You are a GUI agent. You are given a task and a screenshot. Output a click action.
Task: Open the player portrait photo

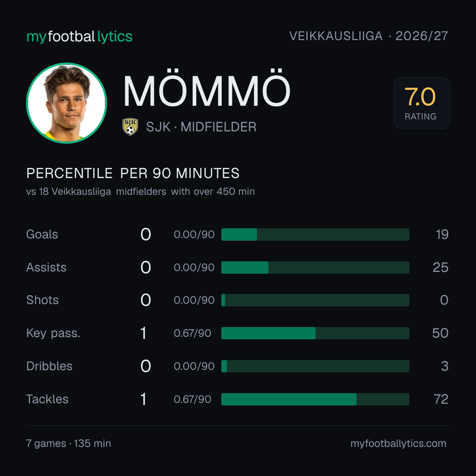pos(67,103)
